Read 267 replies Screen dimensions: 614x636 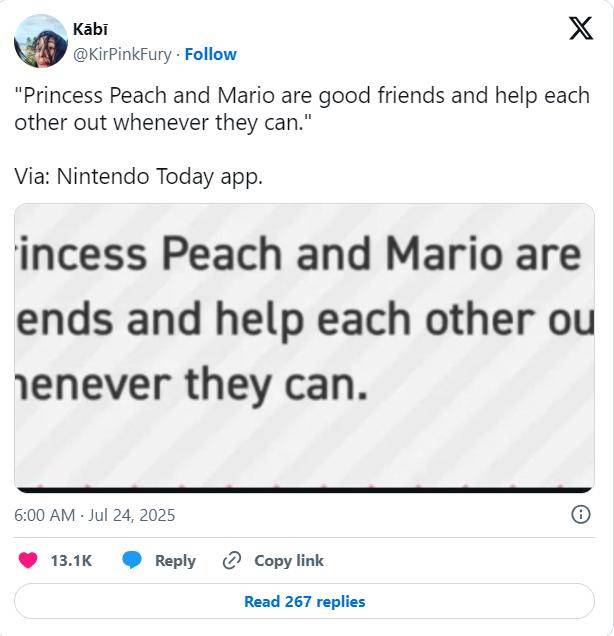click(x=305, y=601)
